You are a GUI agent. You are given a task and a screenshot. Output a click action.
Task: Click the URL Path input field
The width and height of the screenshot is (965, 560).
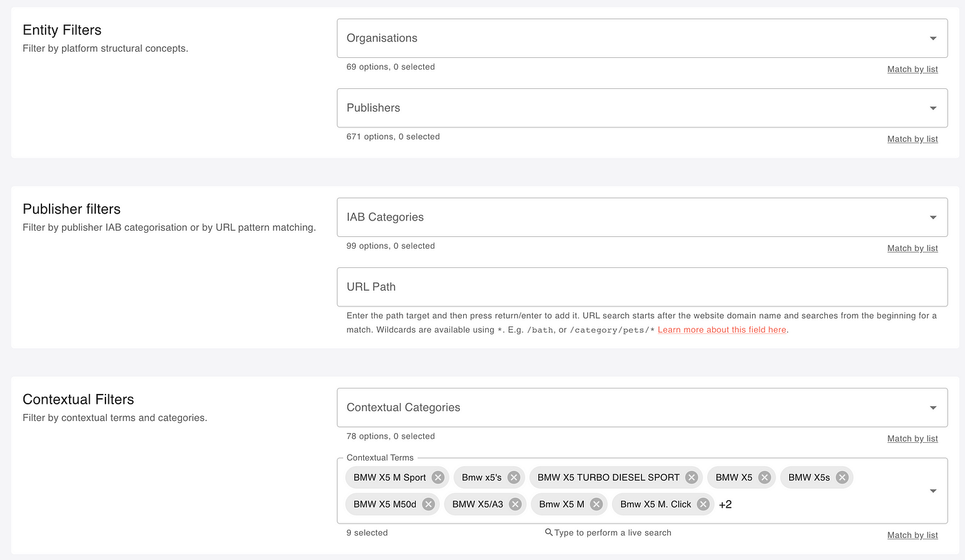pos(642,287)
